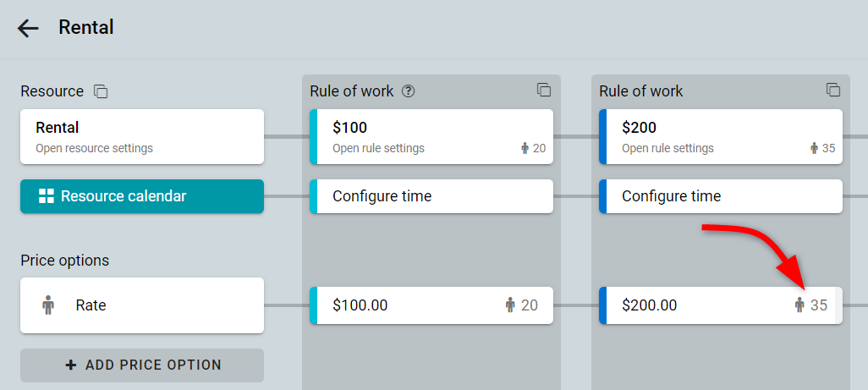This screenshot has height=390, width=868.
Task: Click the grid icon on Resource calendar
Action: point(47,195)
